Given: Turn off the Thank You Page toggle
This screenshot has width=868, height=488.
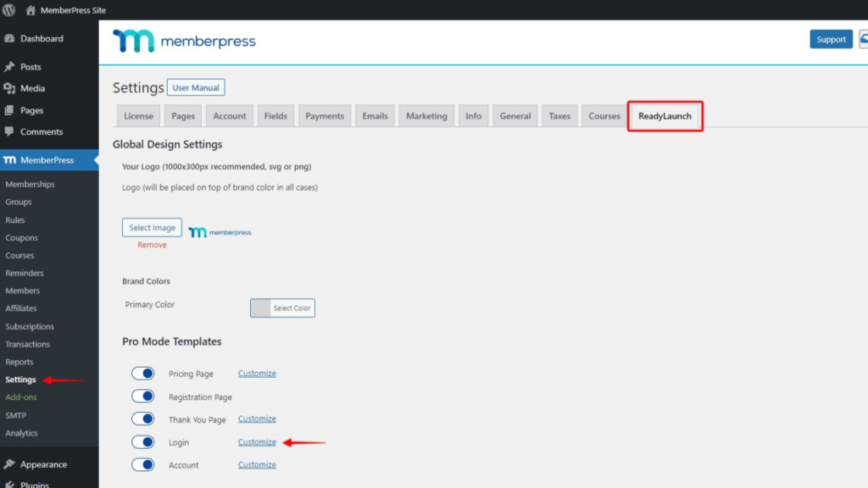Looking at the screenshot, I should click(143, 419).
